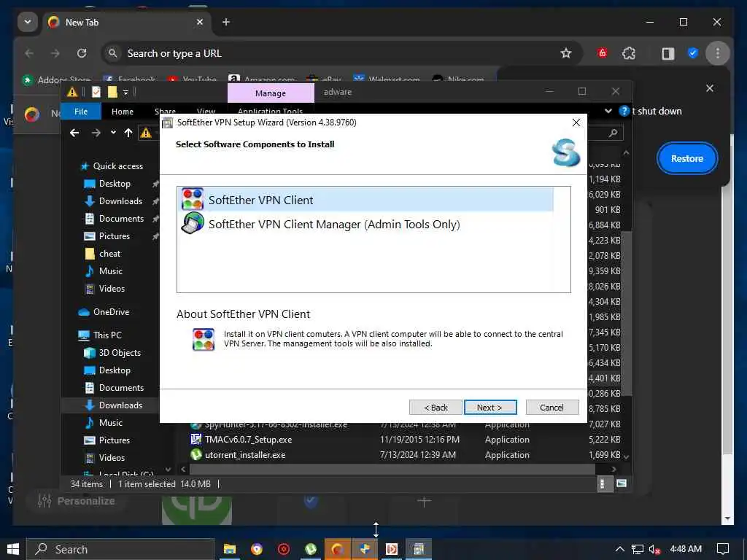This screenshot has width=747, height=560.
Task: Open the notification center
Action: click(x=723, y=549)
